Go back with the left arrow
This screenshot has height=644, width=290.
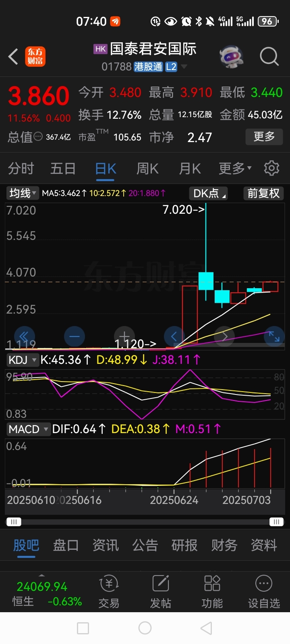13,56
